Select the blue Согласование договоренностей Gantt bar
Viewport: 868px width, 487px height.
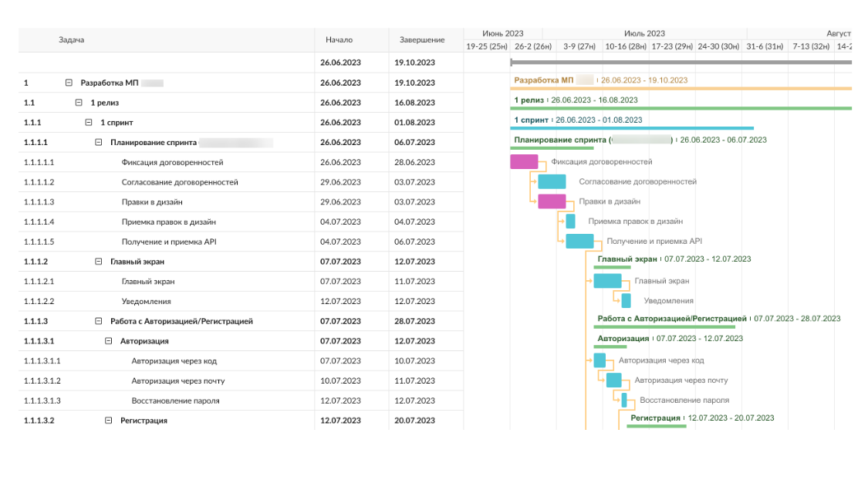click(x=552, y=182)
